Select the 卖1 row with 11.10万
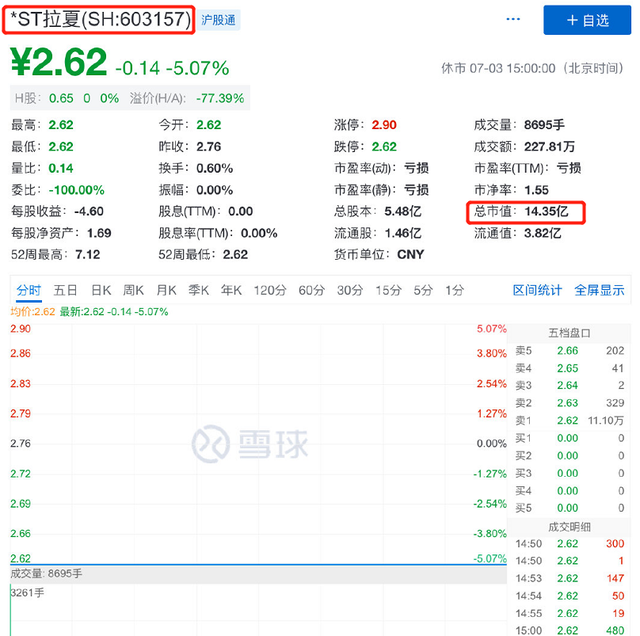This screenshot has height=636, width=640. click(569, 420)
